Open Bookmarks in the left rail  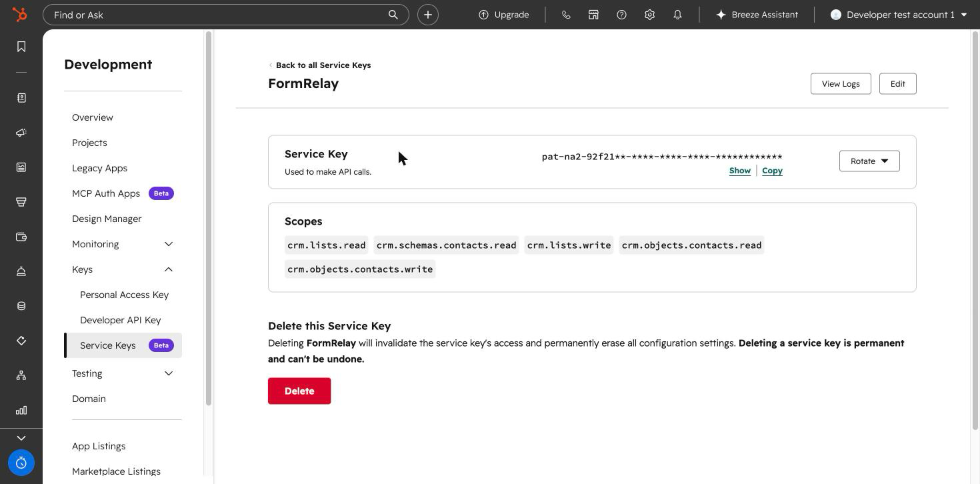[21, 46]
